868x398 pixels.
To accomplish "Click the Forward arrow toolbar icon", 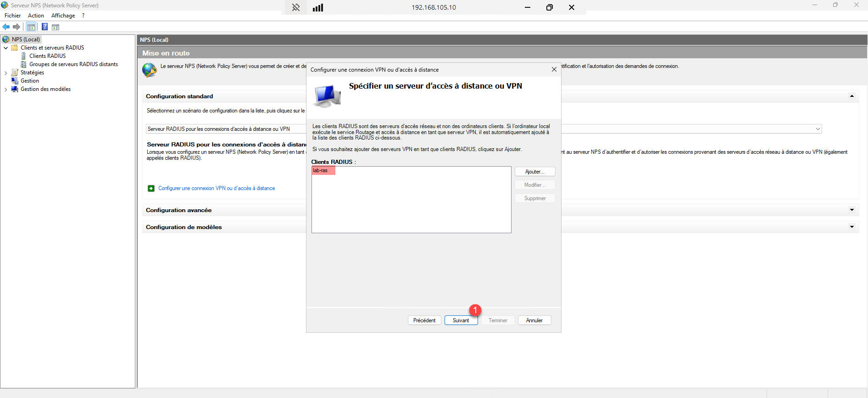I will point(17,27).
